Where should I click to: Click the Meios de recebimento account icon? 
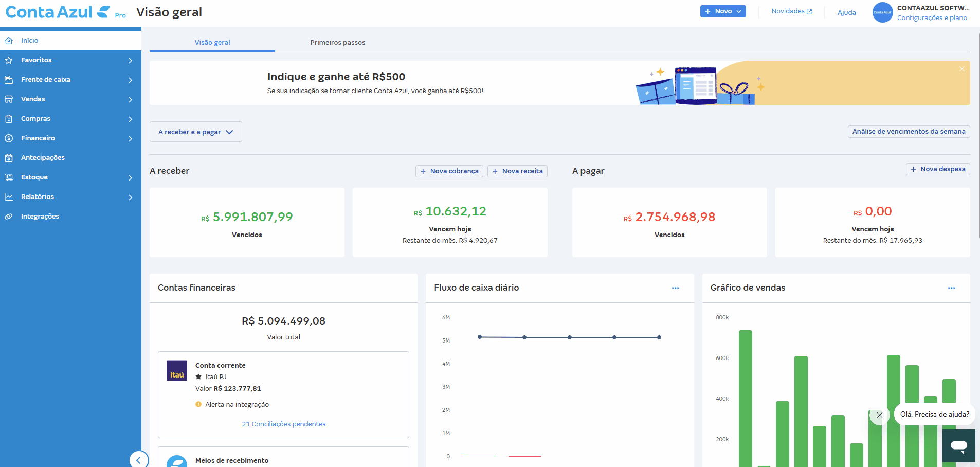point(177,461)
